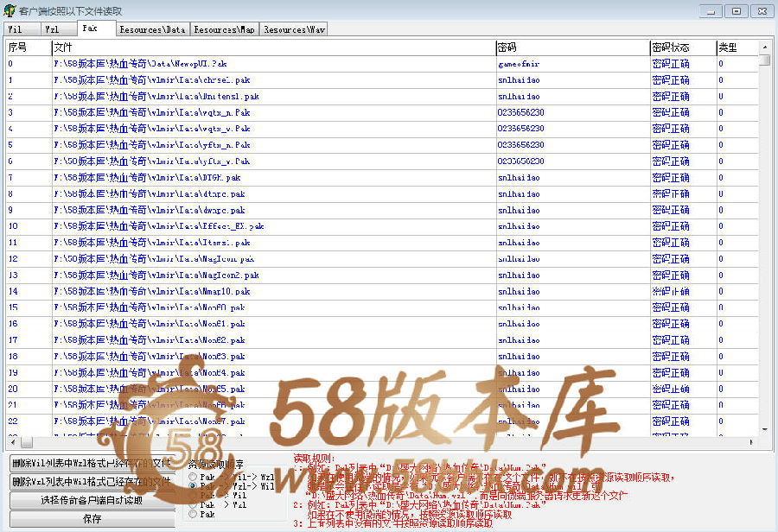Click the application icon in the title bar

tap(10, 10)
